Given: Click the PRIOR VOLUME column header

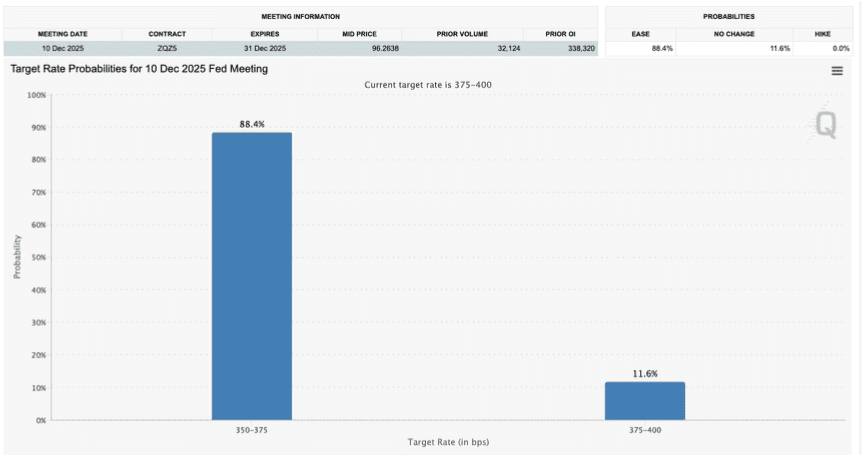Looking at the screenshot, I should coord(462,34).
